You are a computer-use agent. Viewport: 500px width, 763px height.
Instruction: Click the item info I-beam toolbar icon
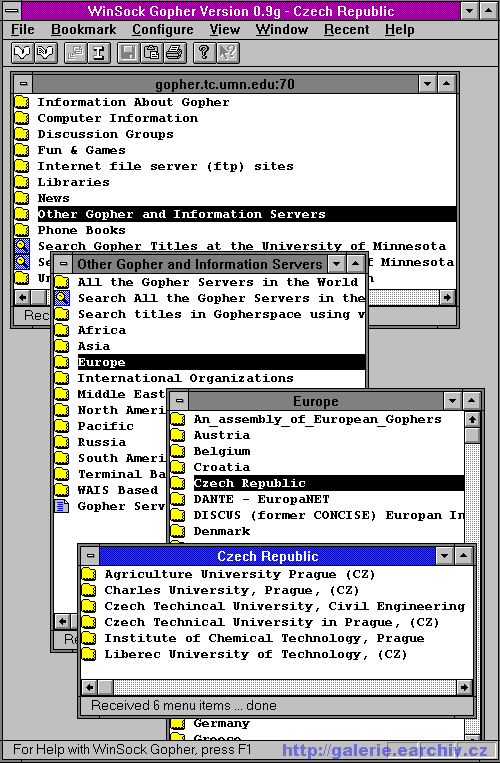(x=99, y=53)
